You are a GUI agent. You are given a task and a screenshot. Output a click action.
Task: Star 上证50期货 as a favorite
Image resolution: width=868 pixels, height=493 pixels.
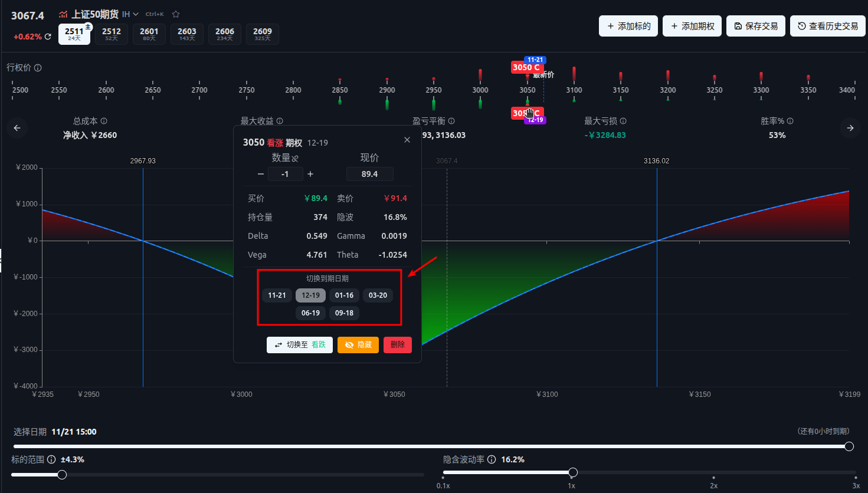(176, 14)
